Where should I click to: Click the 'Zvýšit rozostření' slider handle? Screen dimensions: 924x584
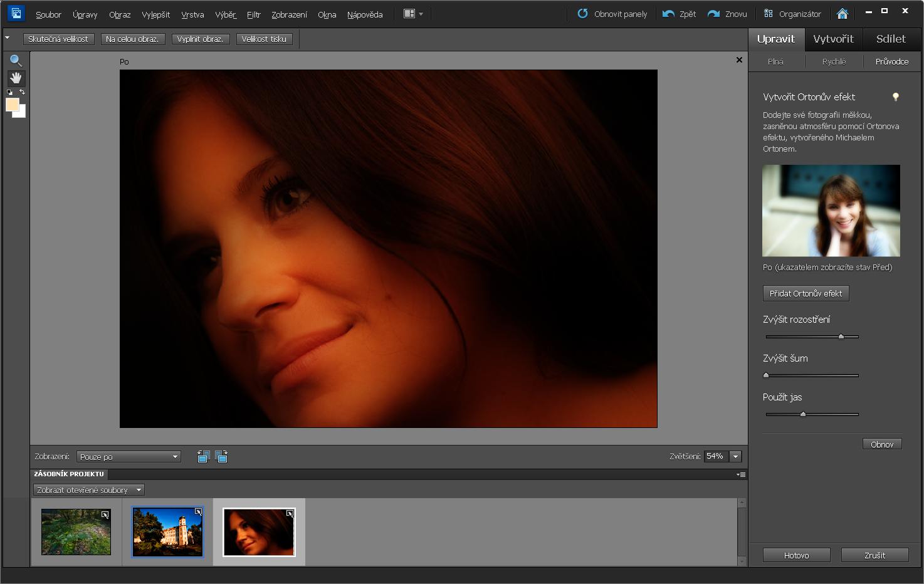841,336
